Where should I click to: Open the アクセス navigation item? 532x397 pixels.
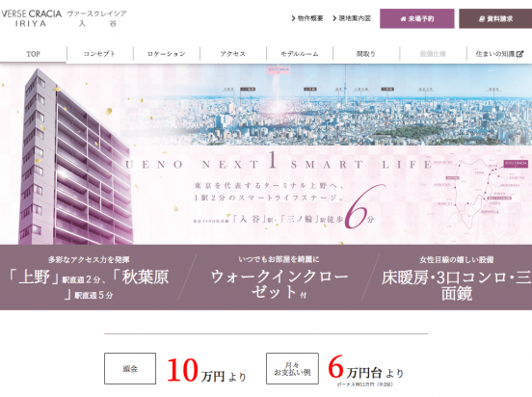point(233,54)
